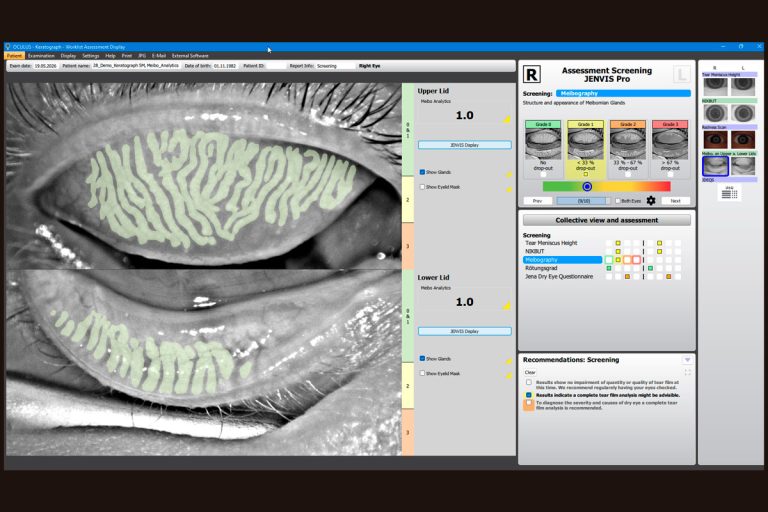Go to previous screening with Prev
The height and width of the screenshot is (512, 768).
click(537, 201)
